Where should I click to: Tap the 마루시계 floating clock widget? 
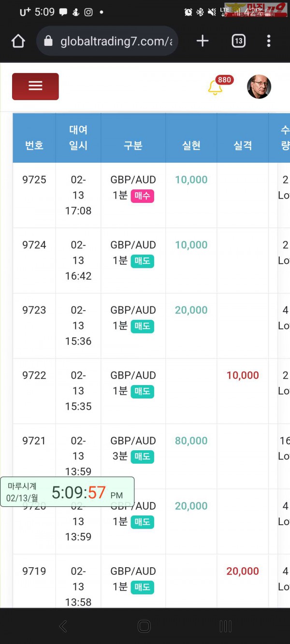[x=67, y=492]
